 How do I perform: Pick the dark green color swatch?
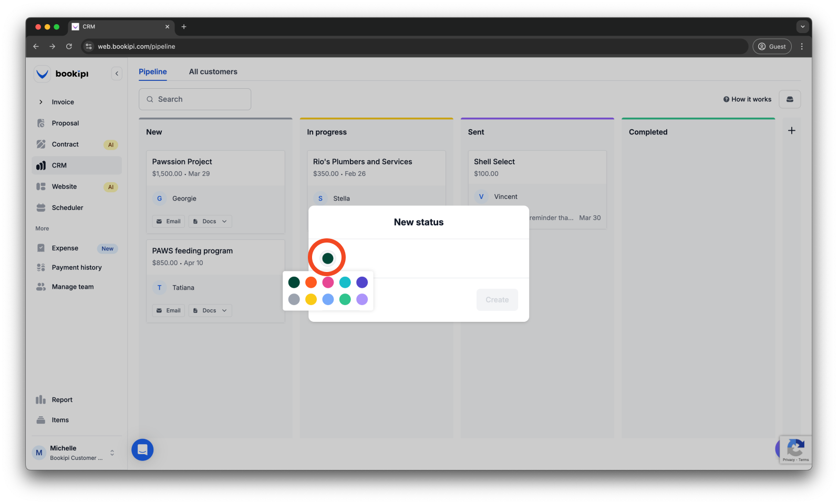294,282
